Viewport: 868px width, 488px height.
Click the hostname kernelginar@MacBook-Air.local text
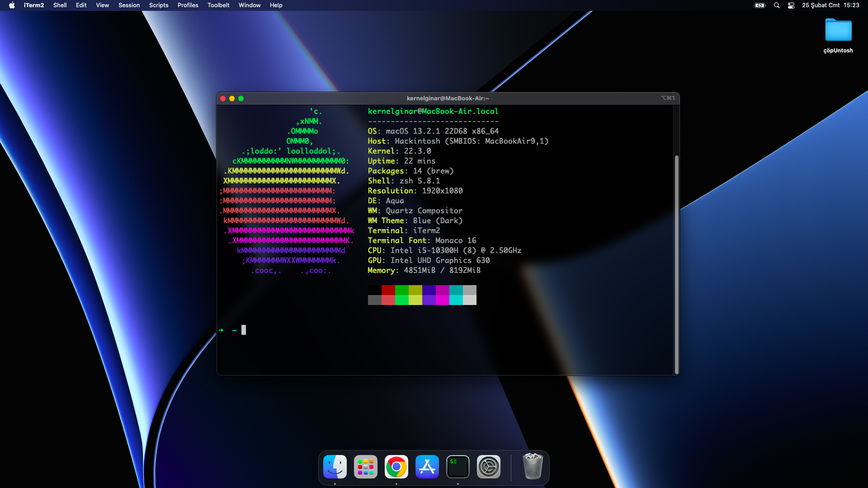click(433, 111)
